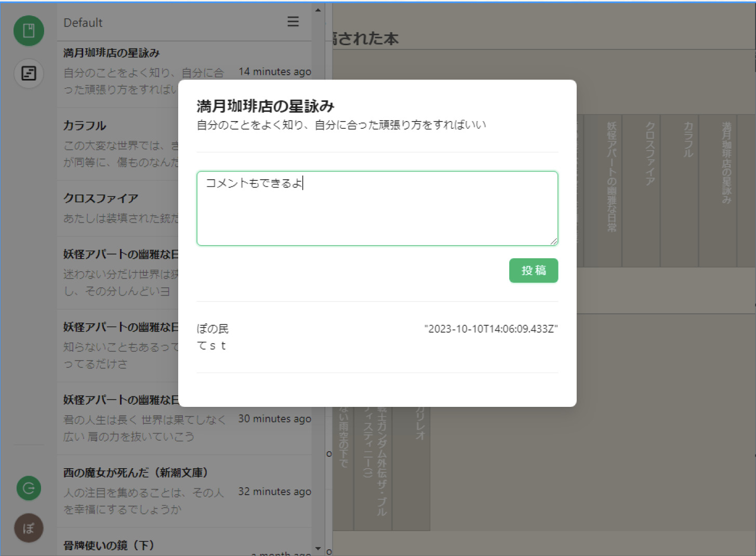Image resolution: width=756 pixels, height=556 pixels.
Task: Click the comment timestamp 2023-10-10T14:06:09.433Z
Action: click(x=491, y=329)
